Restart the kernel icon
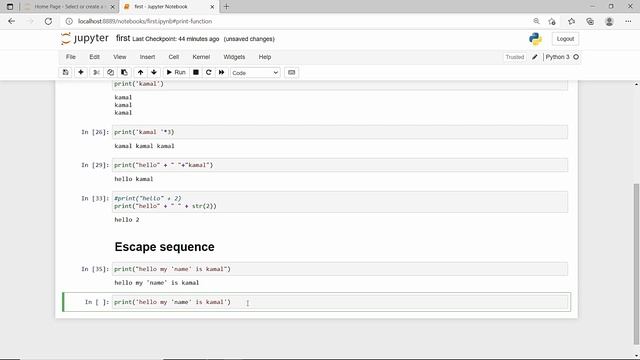The width and height of the screenshot is (640, 360). click(x=209, y=72)
